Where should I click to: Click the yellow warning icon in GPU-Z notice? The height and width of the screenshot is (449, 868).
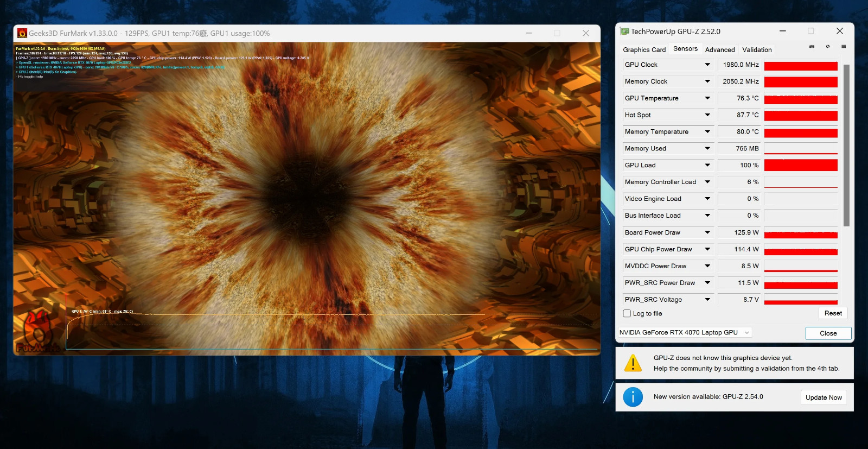tap(633, 363)
